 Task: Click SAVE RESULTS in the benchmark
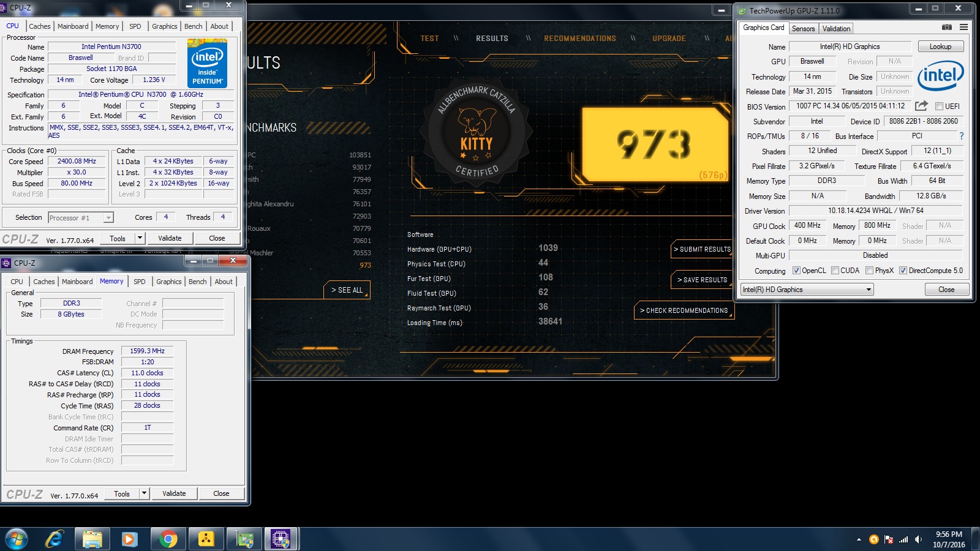point(702,280)
